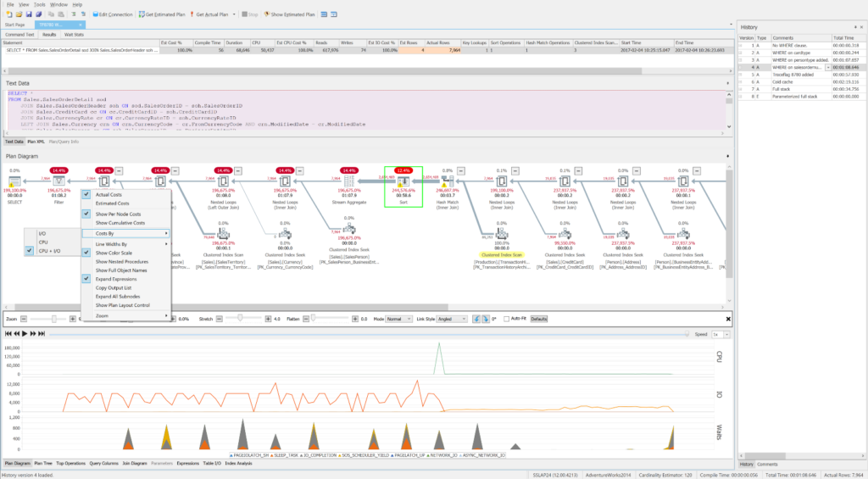The width and height of the screenshot is (868, 479).
Task: Choose Show Cumulative Costs
Action: tap(126, 223)
